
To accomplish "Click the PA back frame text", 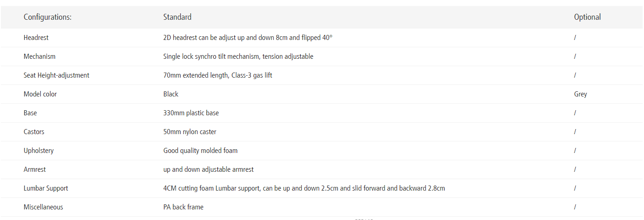I will coord(183,207).
